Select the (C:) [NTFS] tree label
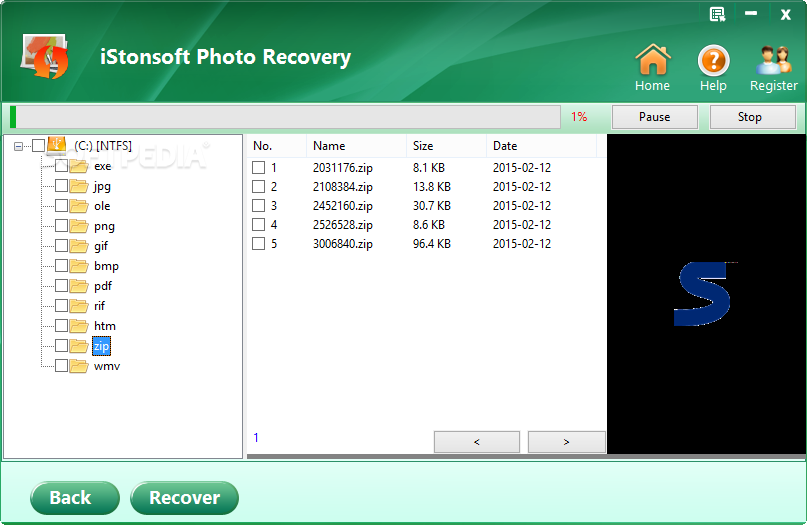The height and width of the screenshot is (525, 807). [x=103, y=146]
